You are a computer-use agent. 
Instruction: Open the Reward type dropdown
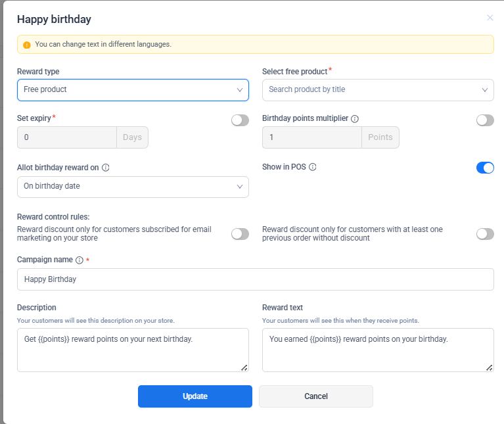pos(133,90)
